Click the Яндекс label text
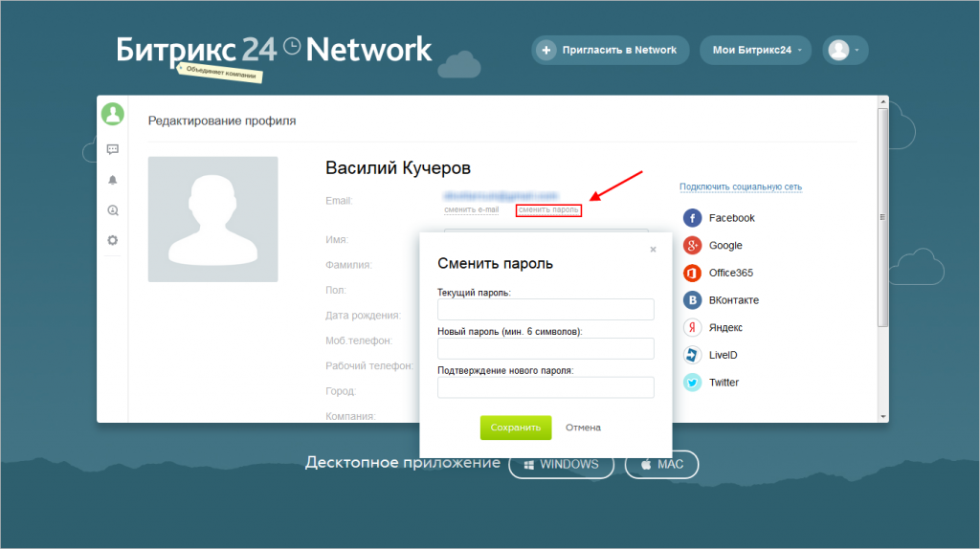This screenshot has width=980, height=549. pos(725,327)
